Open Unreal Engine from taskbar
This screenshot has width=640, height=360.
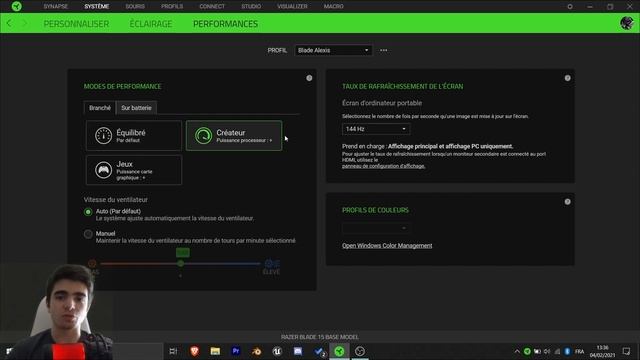pos(277,351)
